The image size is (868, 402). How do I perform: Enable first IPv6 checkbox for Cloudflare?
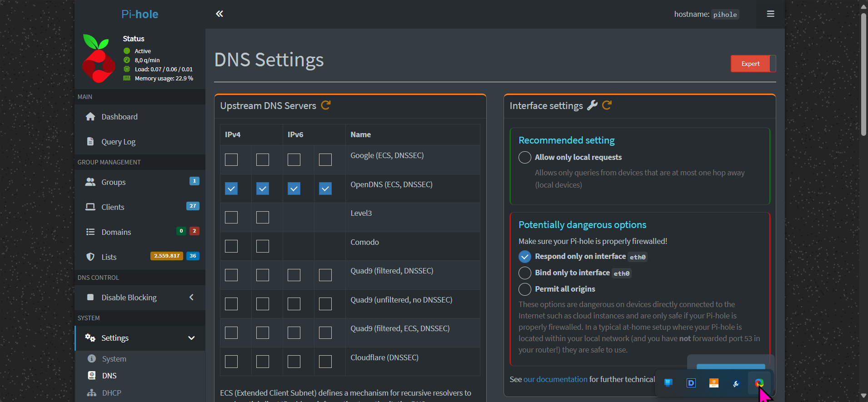click(294, 362)
